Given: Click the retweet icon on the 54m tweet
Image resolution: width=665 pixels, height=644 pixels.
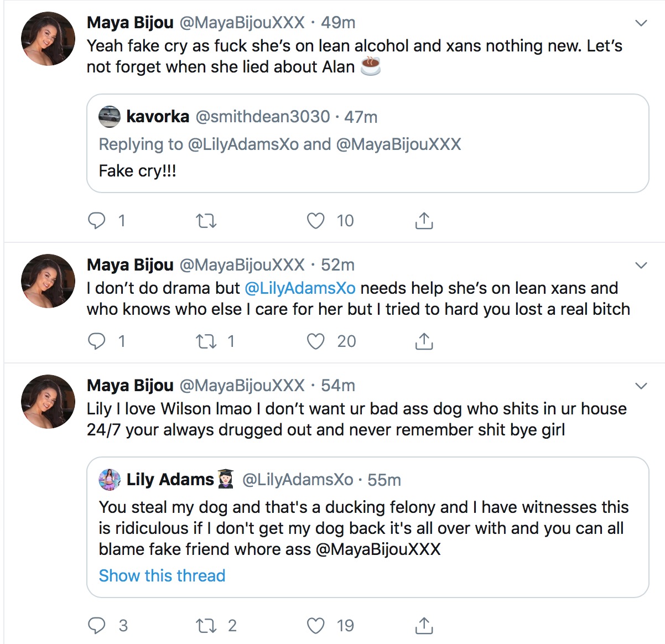Looking at the screenshot, I should (x=205, y=625).
